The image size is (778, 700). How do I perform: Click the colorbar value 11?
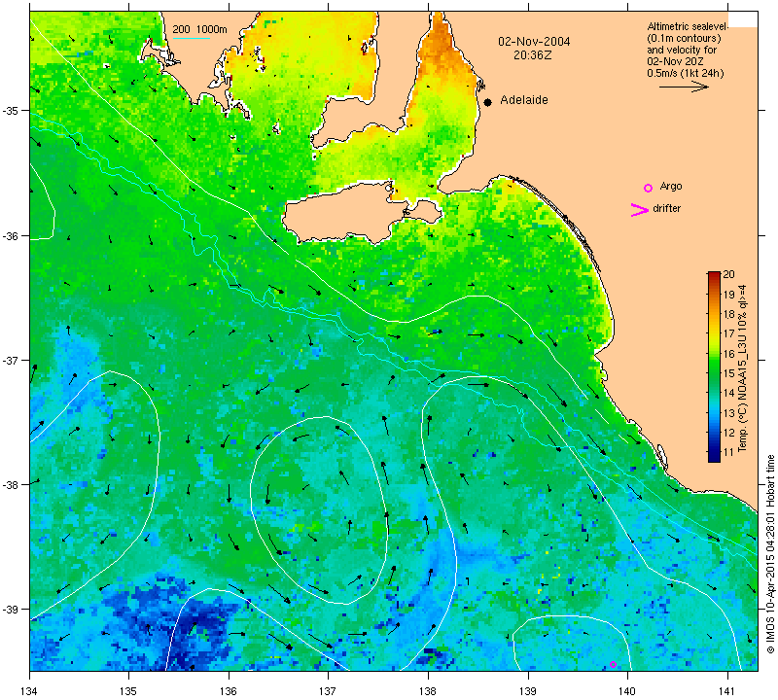pyautogui.click(x=728, y=452)
